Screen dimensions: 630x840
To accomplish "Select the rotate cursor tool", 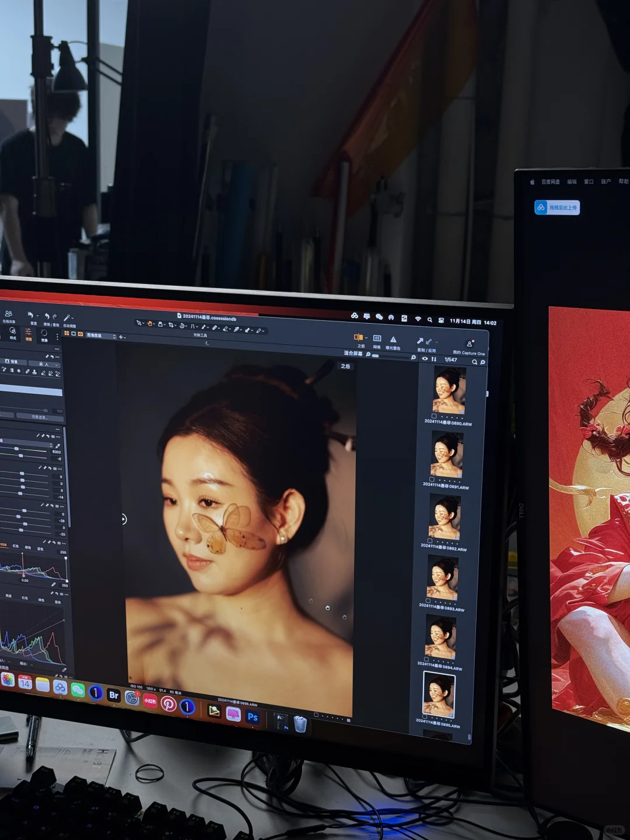I will pyautogui.click(x=182, y=325).
